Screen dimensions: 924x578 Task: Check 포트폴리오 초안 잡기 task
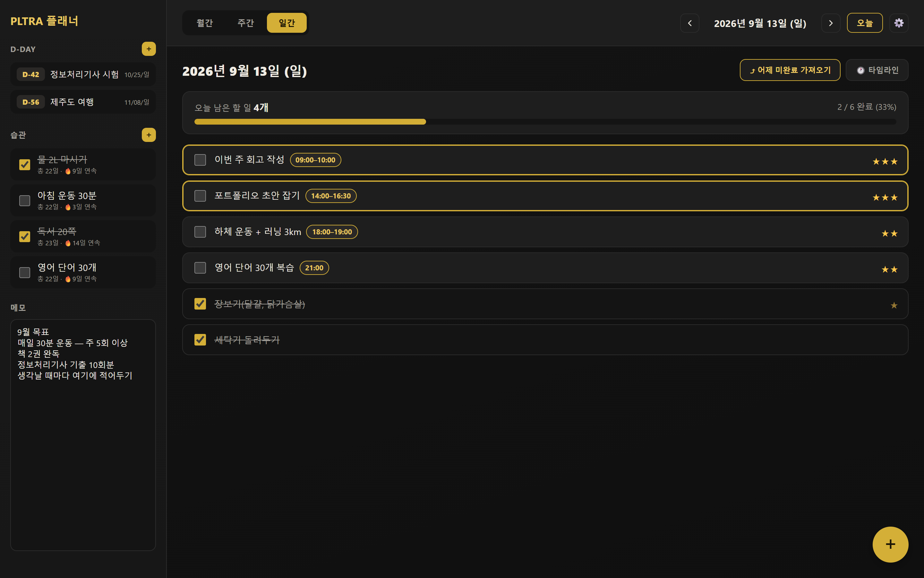(200, 196)
